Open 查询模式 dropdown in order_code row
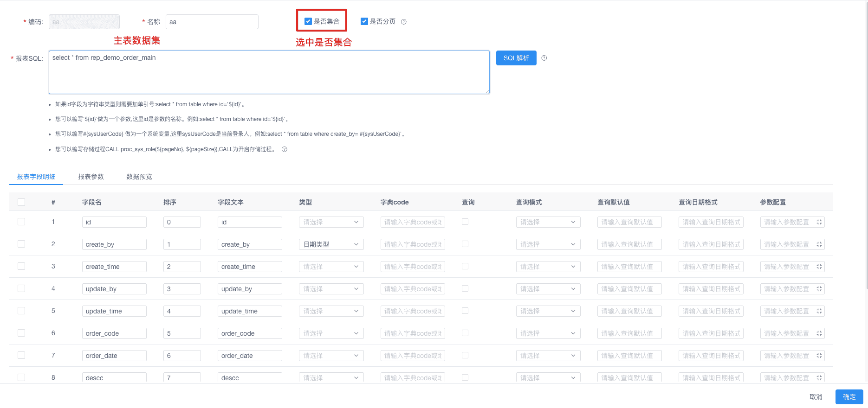The height and width of the screenshot is (408, 868). pos(548,333)
